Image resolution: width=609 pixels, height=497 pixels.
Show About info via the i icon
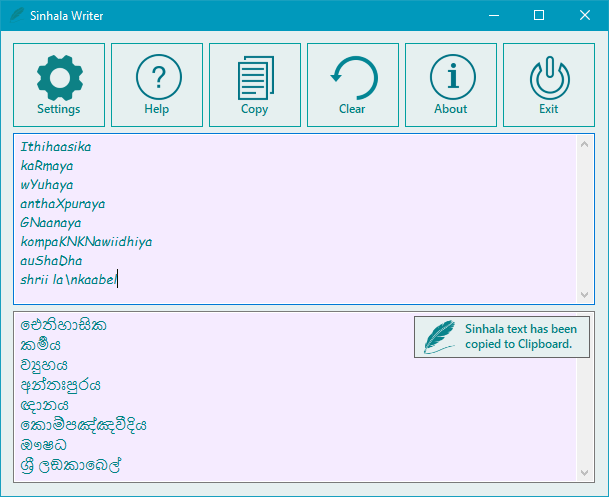coord(451,85)
